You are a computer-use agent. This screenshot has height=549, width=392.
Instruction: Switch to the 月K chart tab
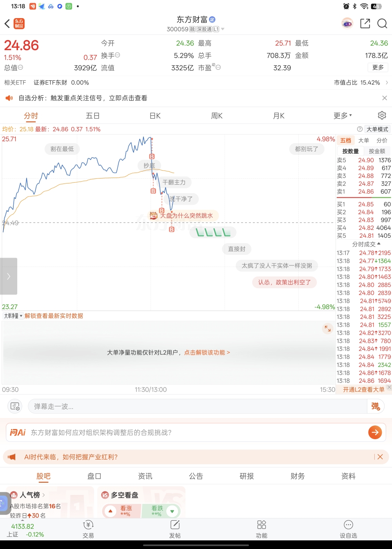(279, 116)
